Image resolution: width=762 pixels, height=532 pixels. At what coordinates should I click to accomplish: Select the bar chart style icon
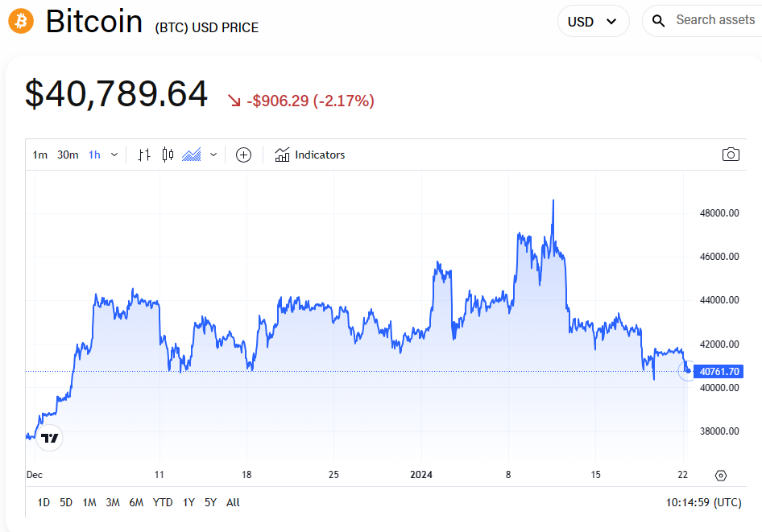click(144, 155)
